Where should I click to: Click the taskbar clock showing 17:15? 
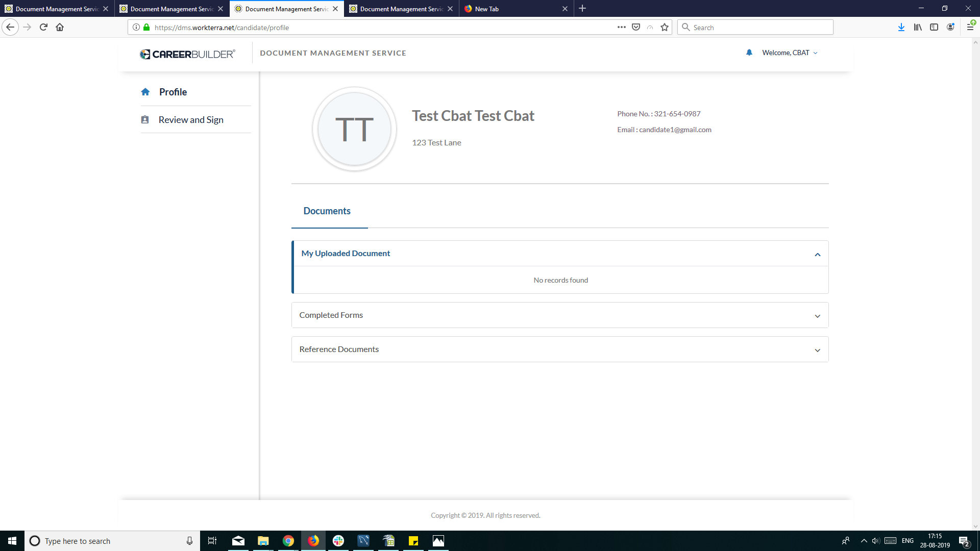(x=935, y=541)
